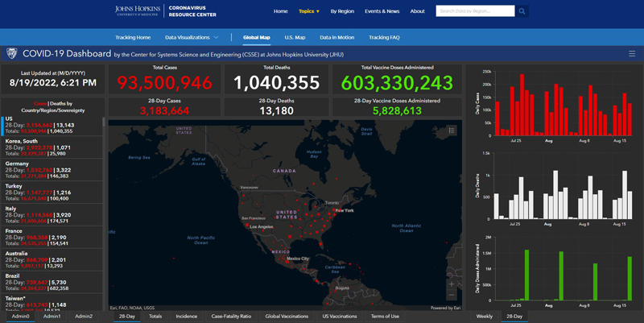Zoom out on the map

[451, 295]
